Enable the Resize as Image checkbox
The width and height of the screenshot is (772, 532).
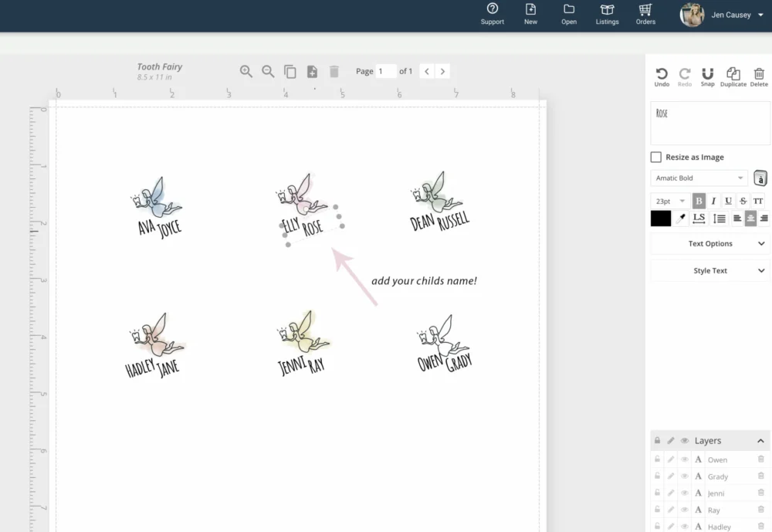coord(656,158)
